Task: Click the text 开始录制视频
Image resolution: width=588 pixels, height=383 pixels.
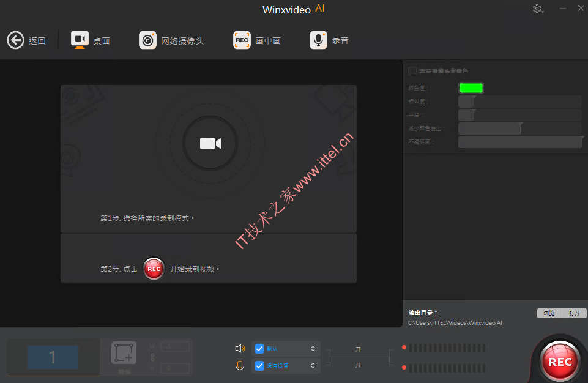Action: coord(195,269)
